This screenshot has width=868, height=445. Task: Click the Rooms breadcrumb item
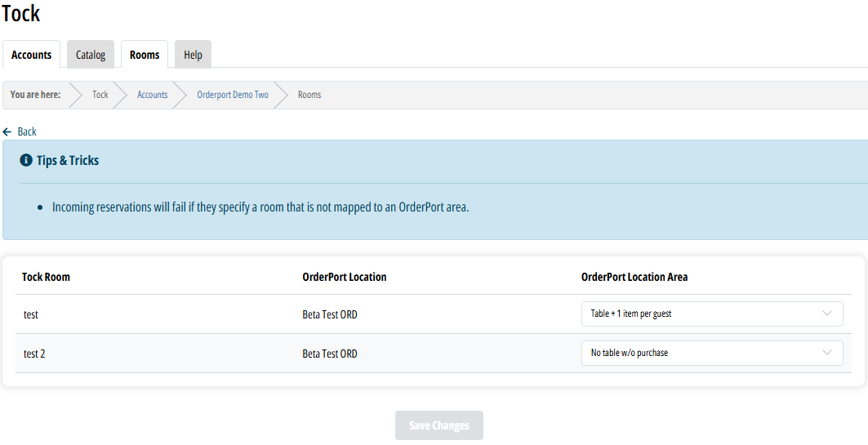pos(309,95)
